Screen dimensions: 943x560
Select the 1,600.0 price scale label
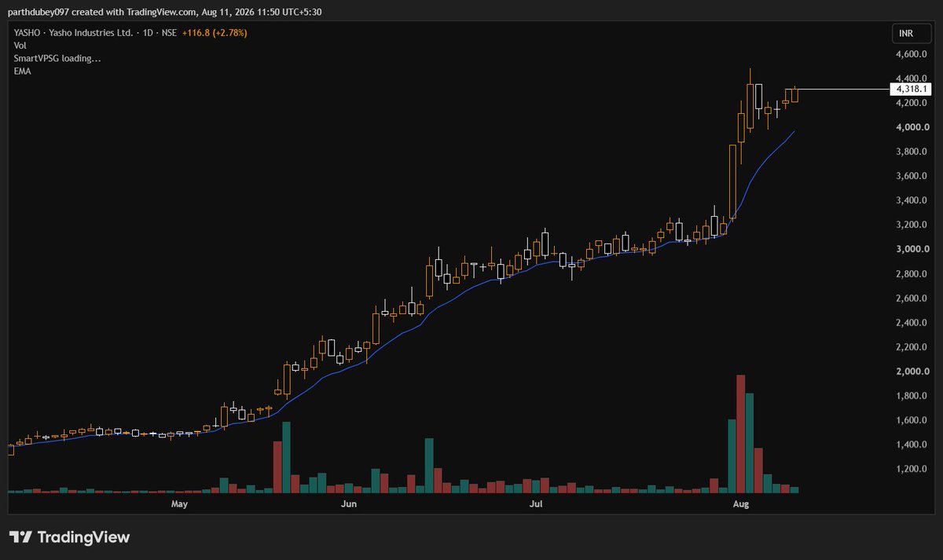[x=913, y=420]
